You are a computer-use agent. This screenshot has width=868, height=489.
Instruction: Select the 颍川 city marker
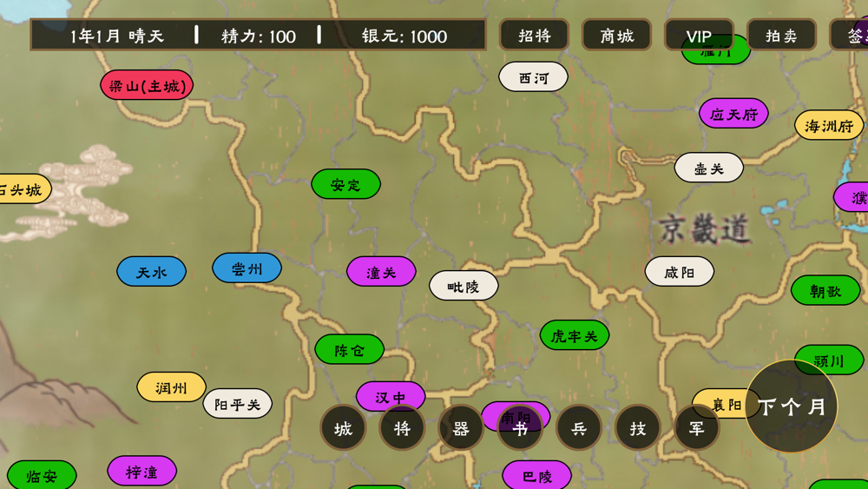tap(829, 360)
